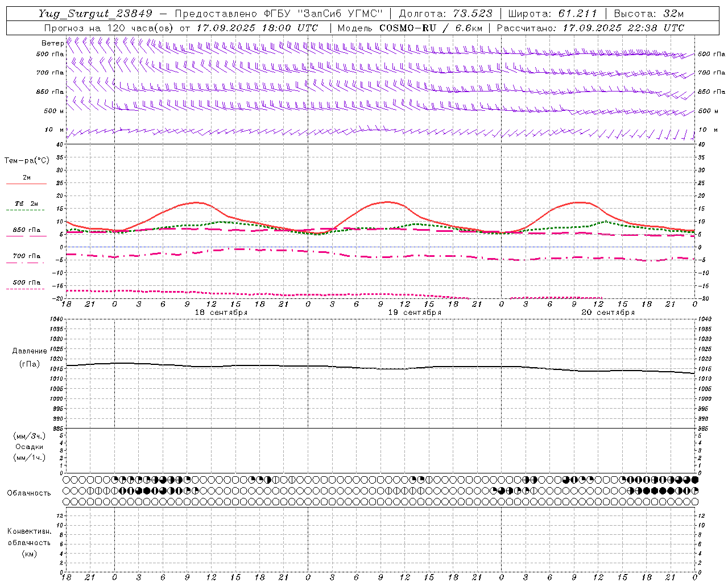The image size is (728, 582).
Task: Click the 19 сентября date label
Action: point(415,313)
